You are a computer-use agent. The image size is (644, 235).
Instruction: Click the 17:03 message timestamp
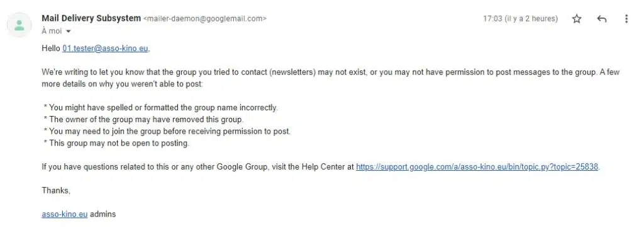point(520,19)
